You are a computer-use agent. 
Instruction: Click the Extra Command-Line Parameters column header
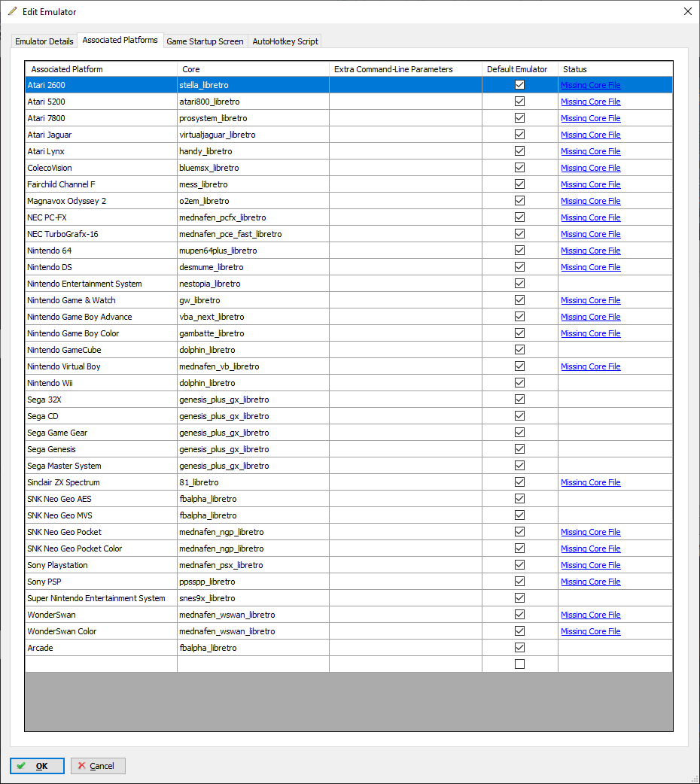click(405, 69)
